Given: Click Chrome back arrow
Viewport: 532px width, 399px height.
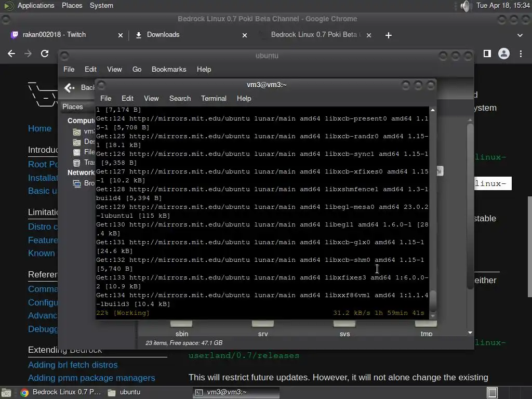Looking at the screenshot, I should point(11,54).
